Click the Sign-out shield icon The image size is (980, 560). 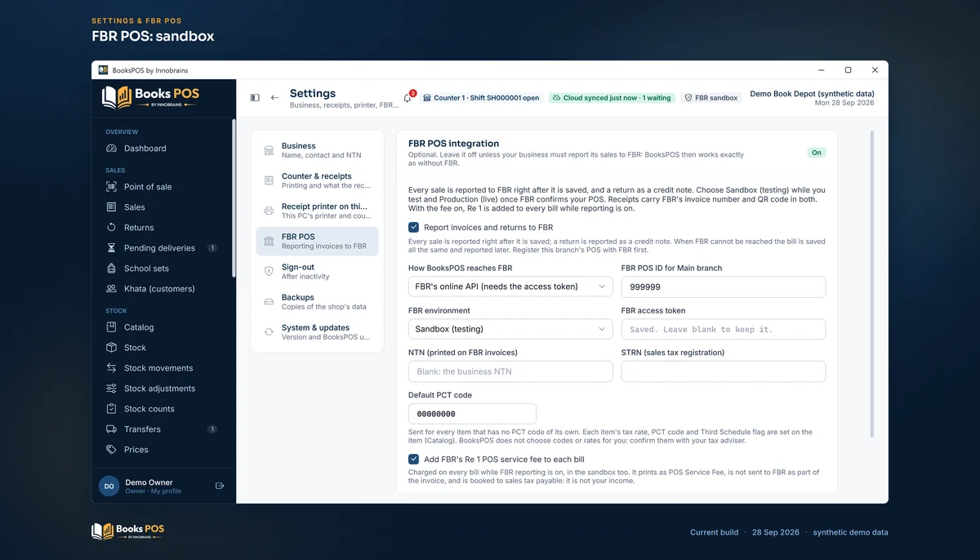(269, 272)
